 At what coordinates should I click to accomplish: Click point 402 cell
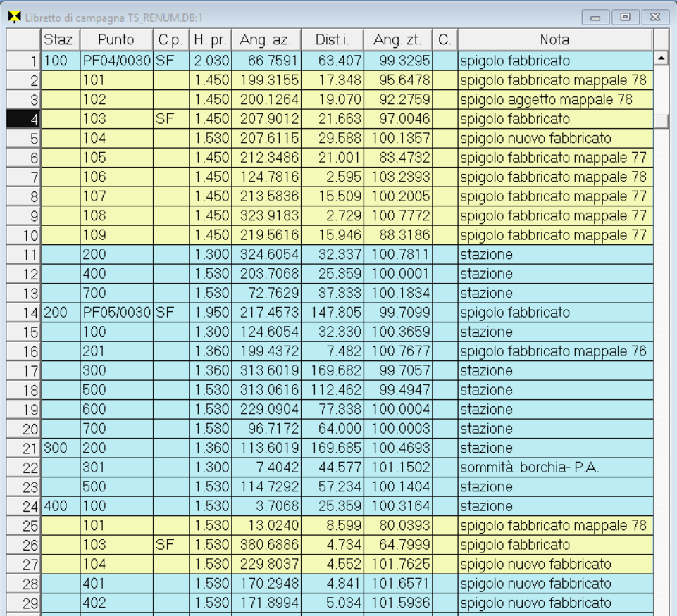pyautogui.click(x=116, y=603)
